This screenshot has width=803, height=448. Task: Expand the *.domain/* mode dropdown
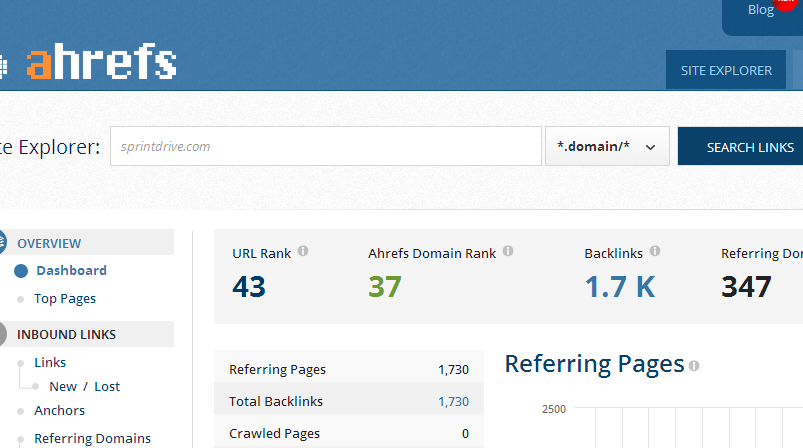pos(607,146)
